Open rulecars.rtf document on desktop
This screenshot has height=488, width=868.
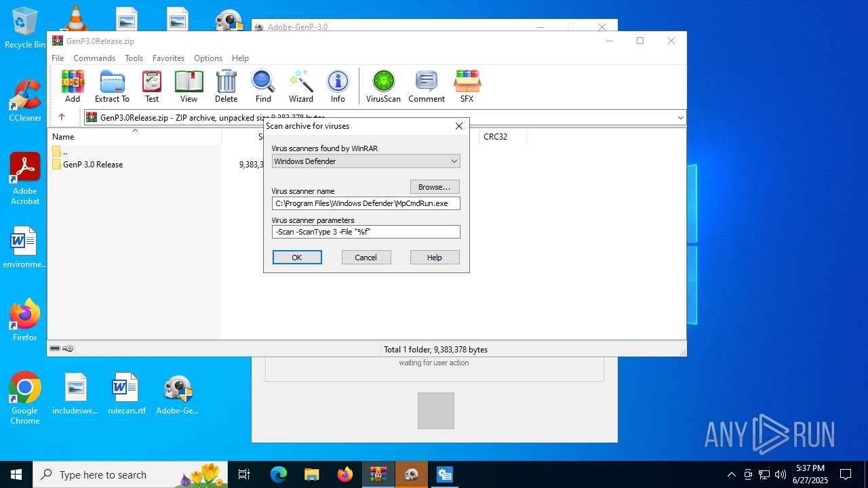pyautogui.click(x=127, y=394)
